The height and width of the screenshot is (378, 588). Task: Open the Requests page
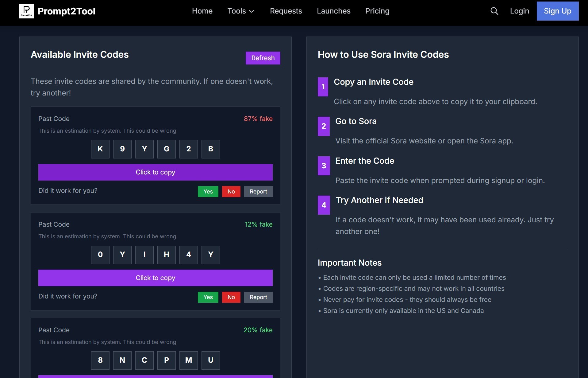click(x=286, y=11)
